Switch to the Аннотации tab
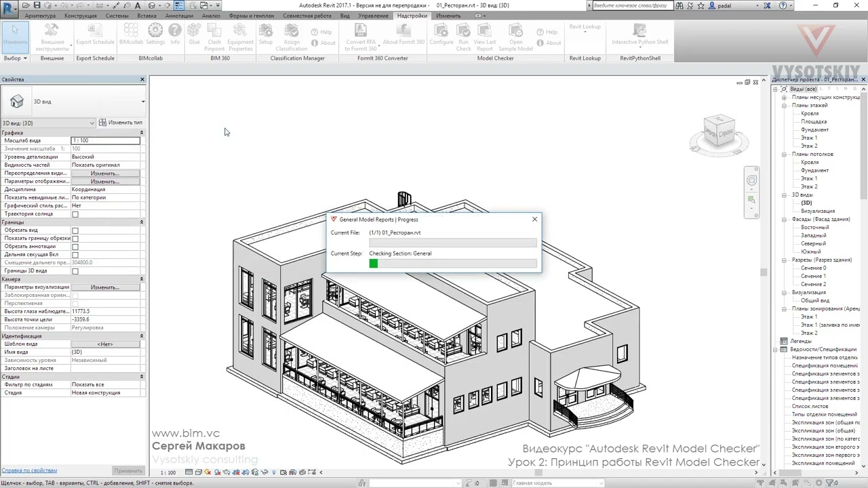The image size is (868, 488). pos(179,16)
